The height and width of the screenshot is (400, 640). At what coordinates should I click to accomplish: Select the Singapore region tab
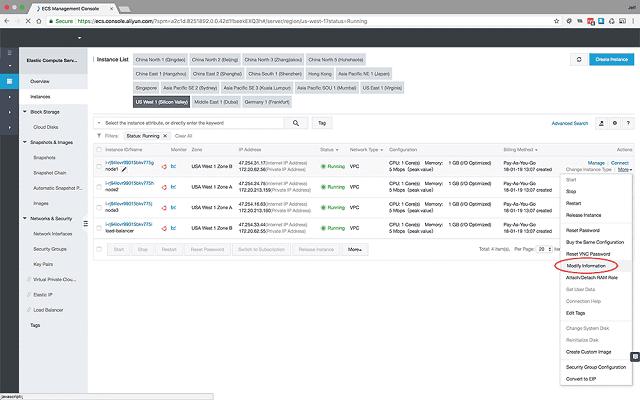(x=146, y=88)
